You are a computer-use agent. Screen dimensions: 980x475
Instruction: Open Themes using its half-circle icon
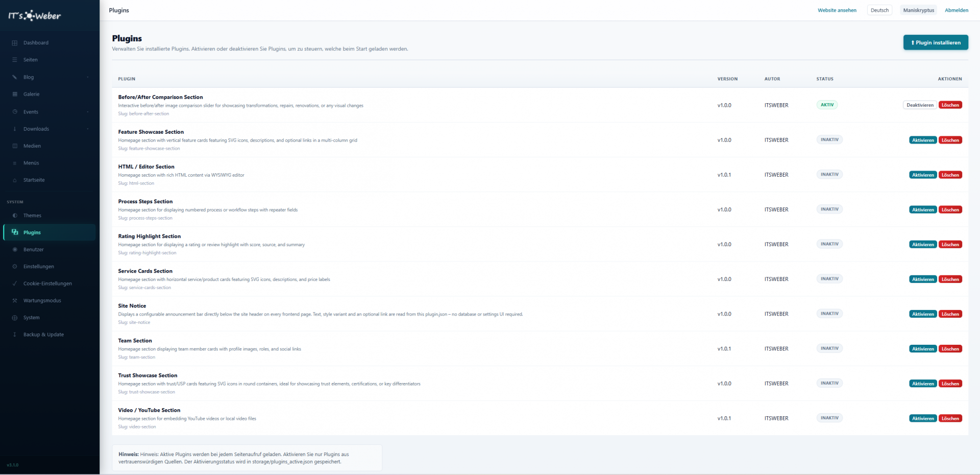[15, 216]
